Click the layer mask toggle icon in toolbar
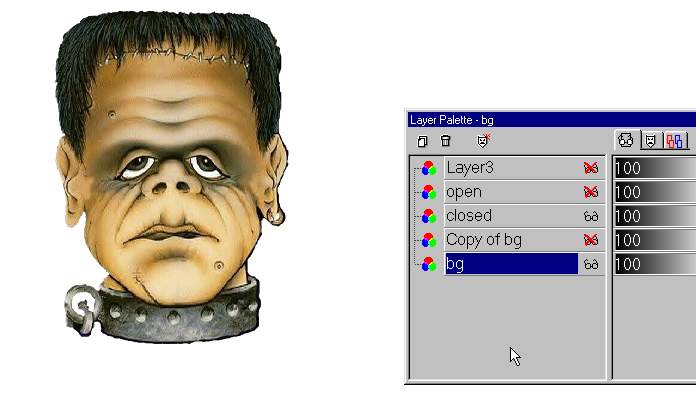 click(484, 142)
